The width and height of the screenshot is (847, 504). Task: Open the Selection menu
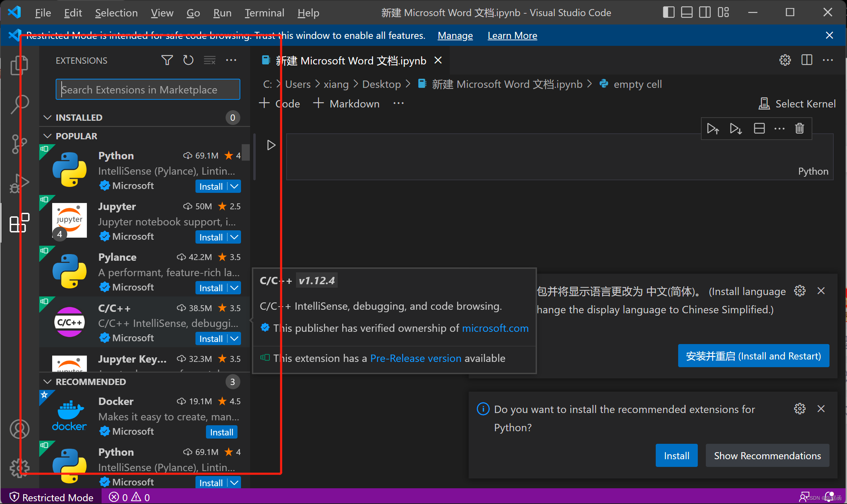pos(116,13)
